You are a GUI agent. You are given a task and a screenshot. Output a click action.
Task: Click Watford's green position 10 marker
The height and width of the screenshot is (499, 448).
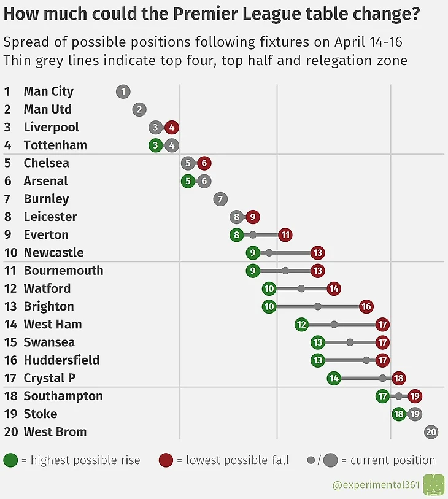click(269, 288)
